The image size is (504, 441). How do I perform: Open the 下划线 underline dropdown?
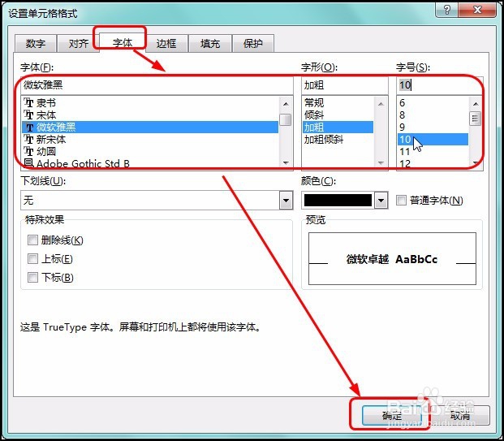point(286,201)
